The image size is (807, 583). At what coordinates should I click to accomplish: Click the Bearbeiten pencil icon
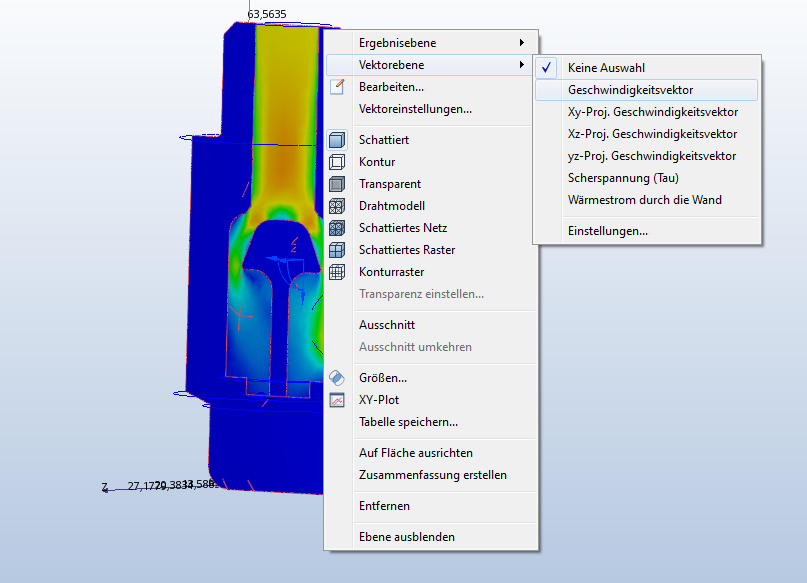click(337, 87)
